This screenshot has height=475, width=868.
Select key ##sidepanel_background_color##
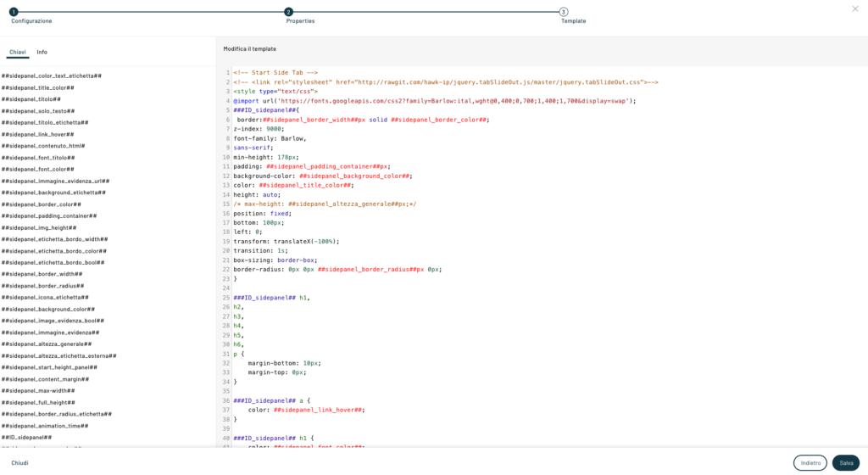pos(47,309)
